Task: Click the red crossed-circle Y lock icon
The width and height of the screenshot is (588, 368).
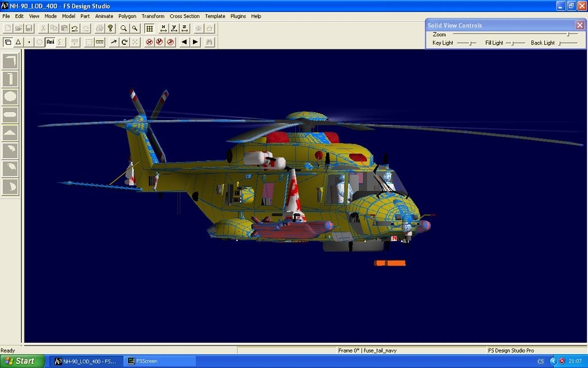Action: pos(160,42)
